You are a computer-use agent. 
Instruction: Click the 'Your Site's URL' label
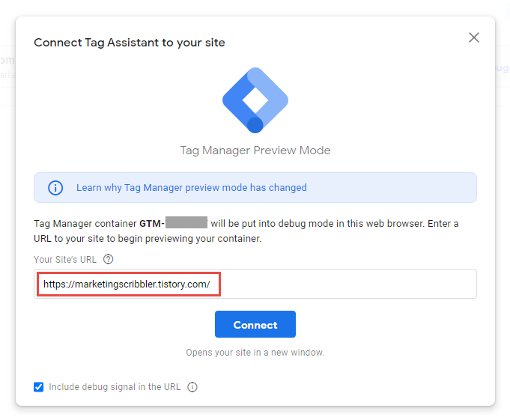click(65, 259)
